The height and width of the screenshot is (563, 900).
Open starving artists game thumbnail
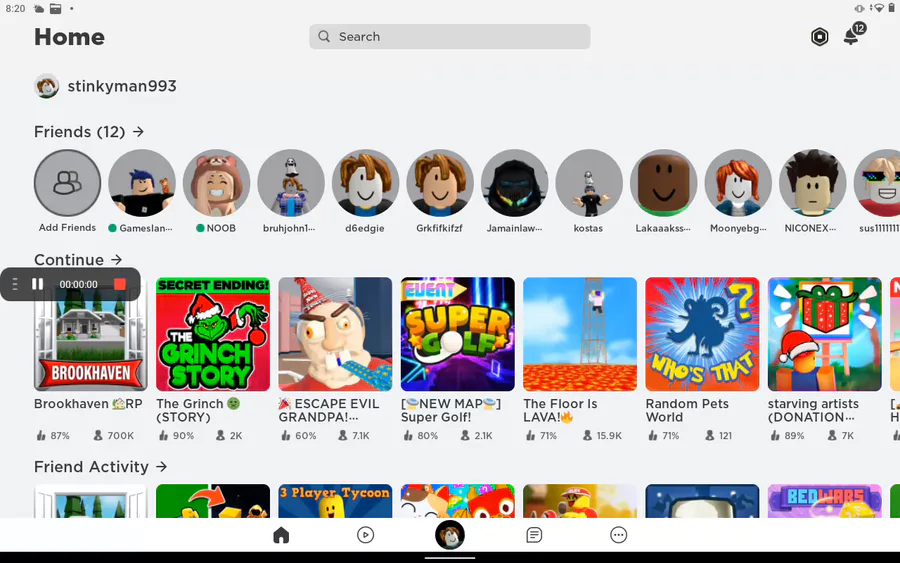click(824, 334)
